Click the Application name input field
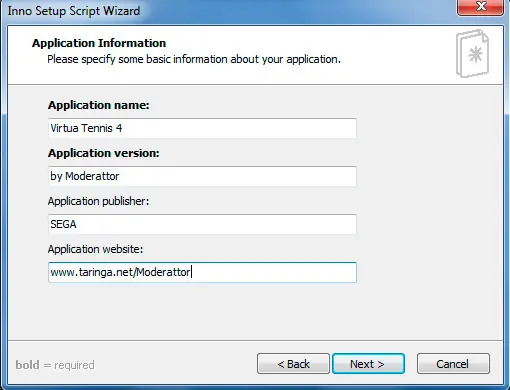Image resolution: width=510 pixels, height=390 pixels. 202,128
